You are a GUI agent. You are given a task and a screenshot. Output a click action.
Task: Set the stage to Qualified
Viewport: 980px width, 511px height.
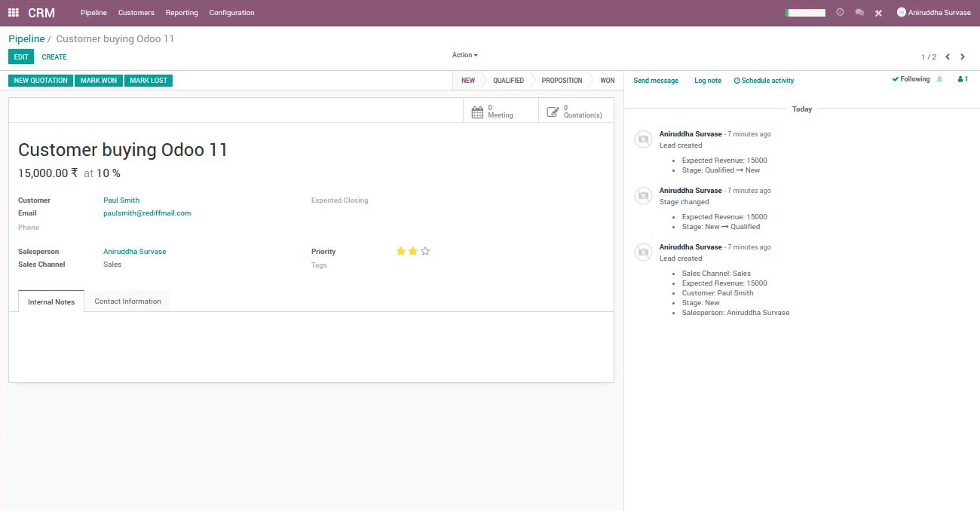(508, 81)
